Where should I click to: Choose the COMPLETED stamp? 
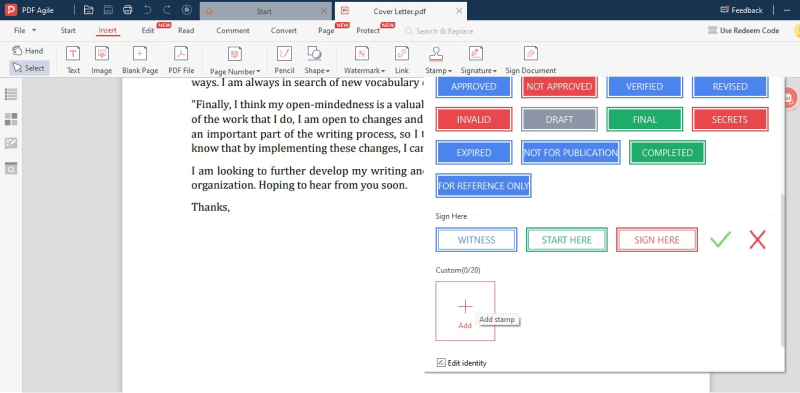point(667,153)
